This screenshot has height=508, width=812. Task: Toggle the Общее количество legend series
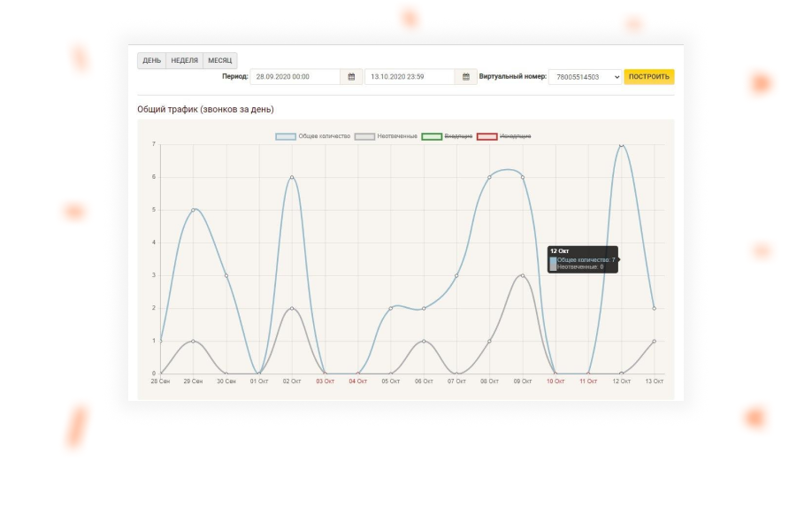[313, 136]
